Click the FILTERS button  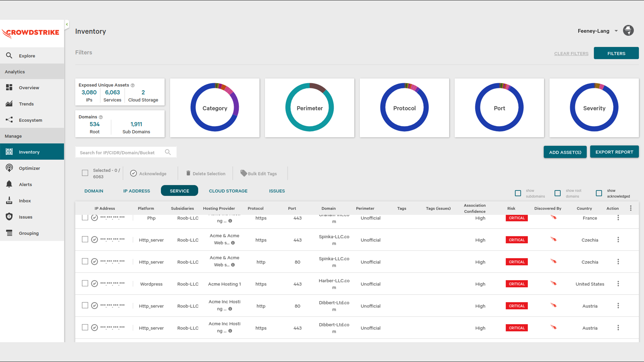point(616,53)
